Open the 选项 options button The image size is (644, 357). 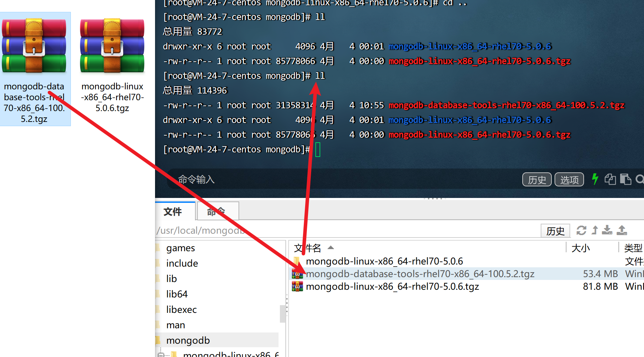point(569,179)
